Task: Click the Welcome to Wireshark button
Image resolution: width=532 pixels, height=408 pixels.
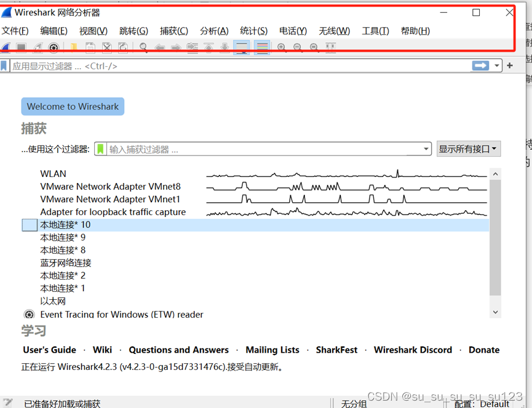Action: [x=73, y=106]
